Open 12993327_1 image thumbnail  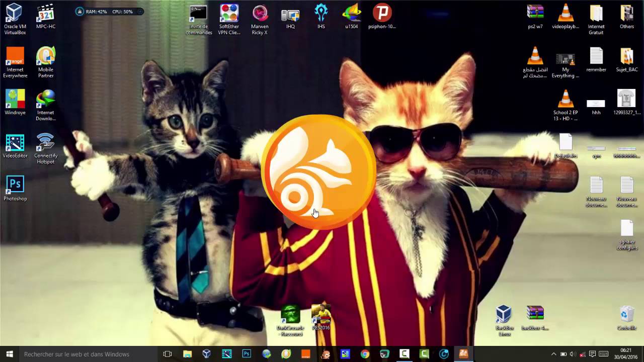click(x=627, y=103)
